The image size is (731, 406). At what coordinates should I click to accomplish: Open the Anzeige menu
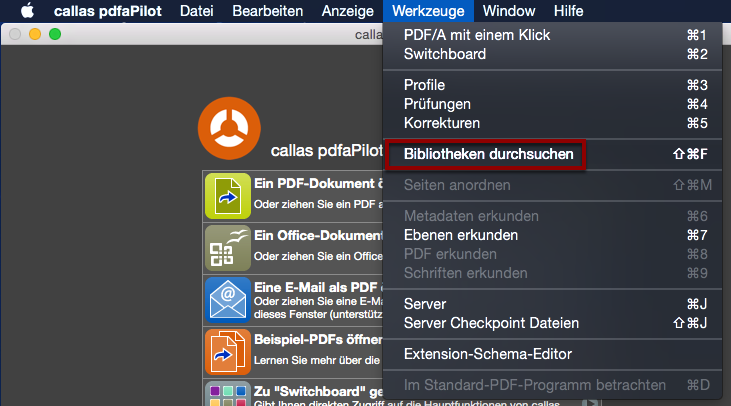coord(347,11)
